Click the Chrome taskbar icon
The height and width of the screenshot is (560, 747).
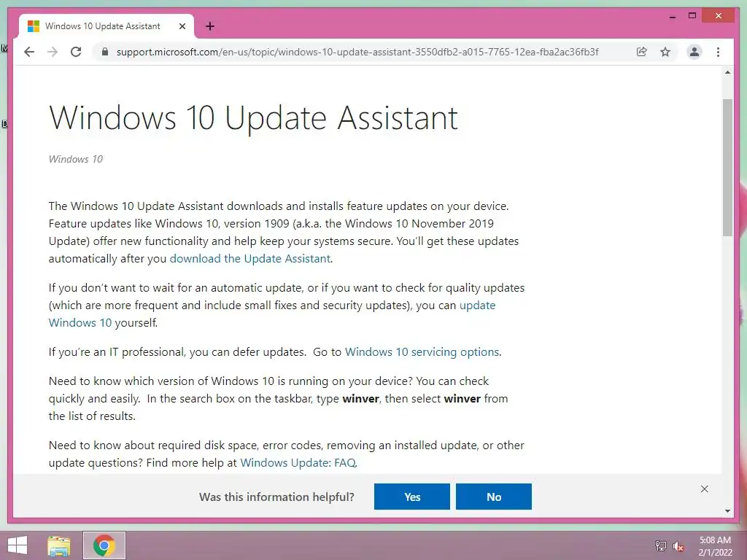coord(104,545)
